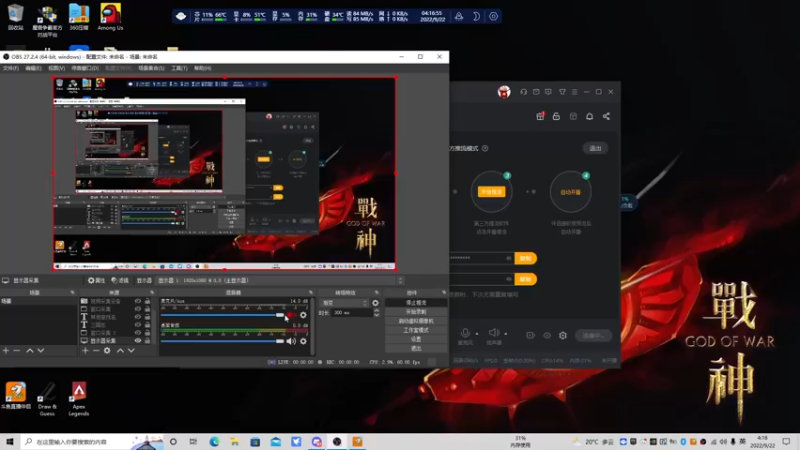Open 属性 properties in source toolbar
The image size is (800, 450).
(96, 280)
